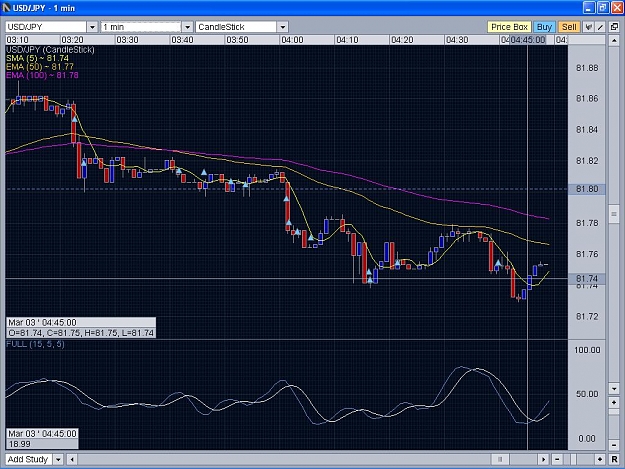Click the highlighted 04:45:00 time marker

click(x=528, y=40)
